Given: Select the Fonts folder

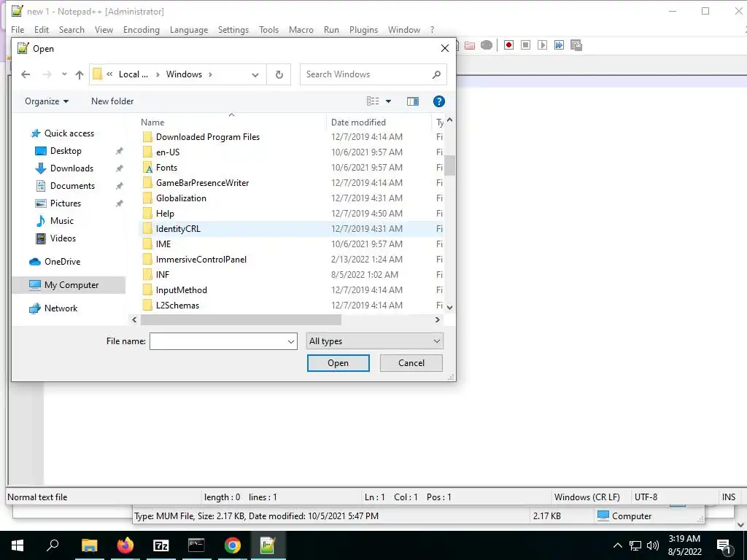Looking at the screenshot, I should click(x=166, y=168).
